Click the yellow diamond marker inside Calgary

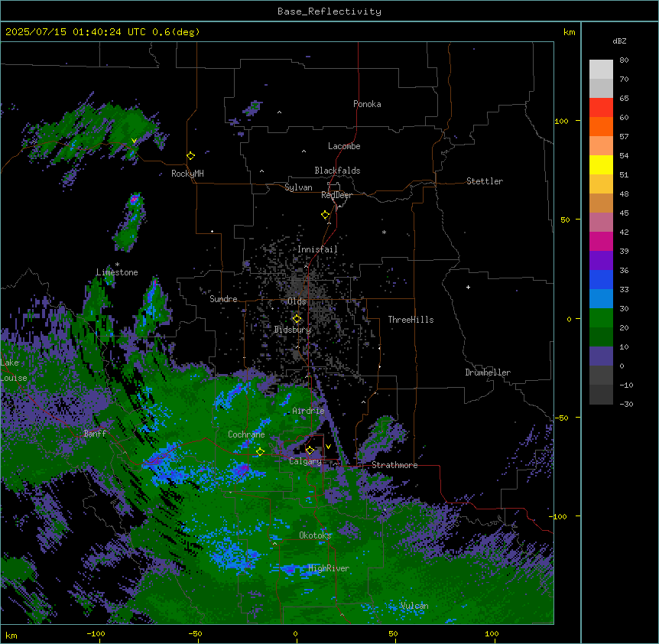[310, 450]
